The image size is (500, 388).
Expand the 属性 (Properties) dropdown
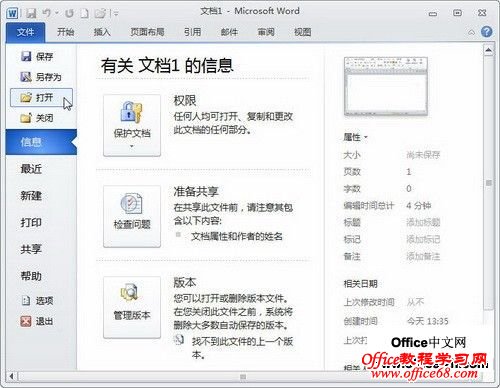(355, 137)
